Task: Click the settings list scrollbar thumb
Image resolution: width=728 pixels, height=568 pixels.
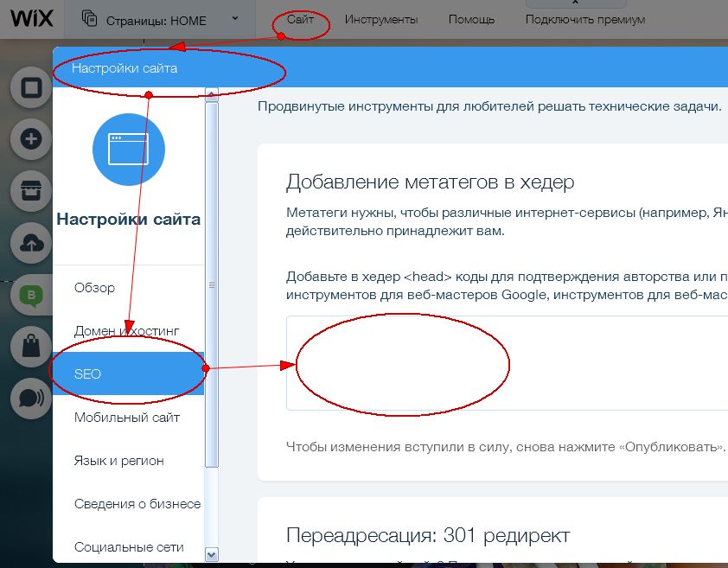Action: click(x=211, y=284)
